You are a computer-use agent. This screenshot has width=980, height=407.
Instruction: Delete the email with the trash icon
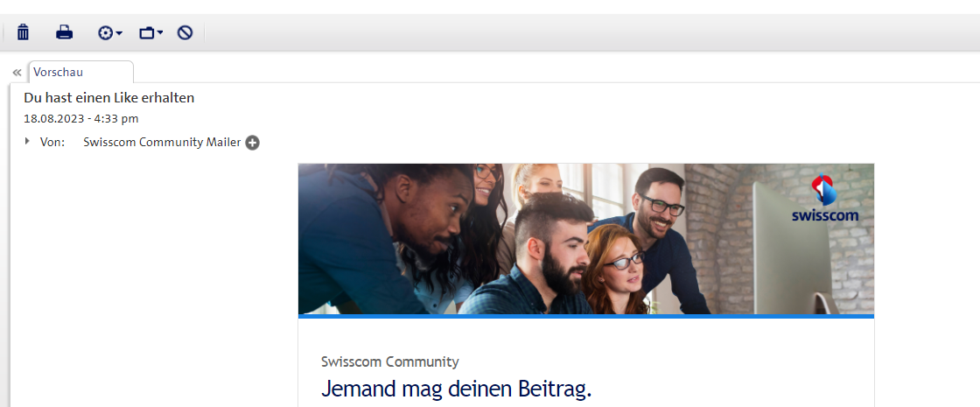tap(23, 32)
